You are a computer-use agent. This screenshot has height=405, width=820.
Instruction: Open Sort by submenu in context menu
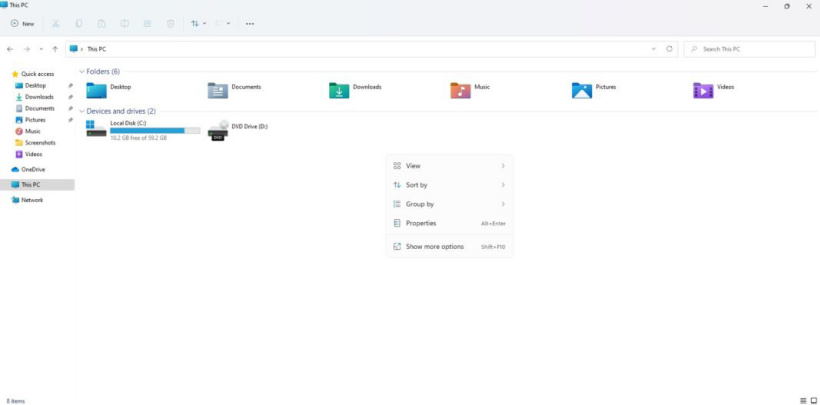point(449,185)
